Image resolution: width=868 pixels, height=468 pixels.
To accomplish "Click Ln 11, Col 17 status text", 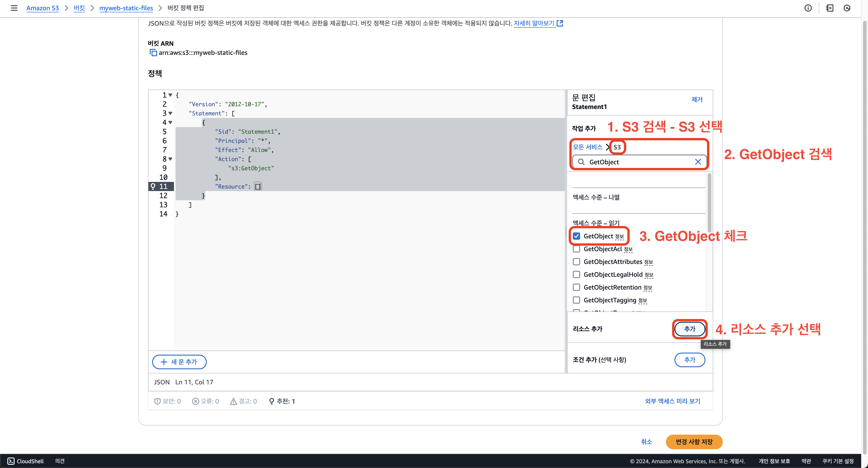I will (x=194, y=382).
